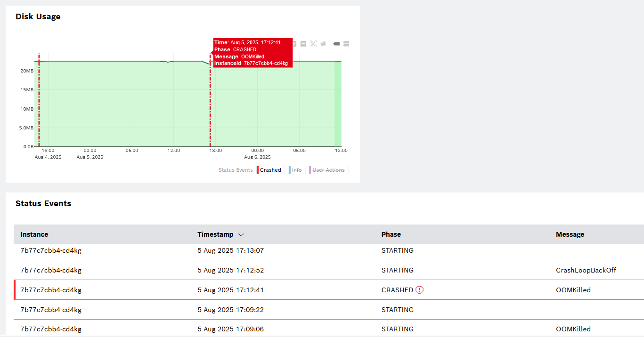Select the 17:12:41 timestamp in the CRASHED row
644x337 pixels.
[230, 290]
